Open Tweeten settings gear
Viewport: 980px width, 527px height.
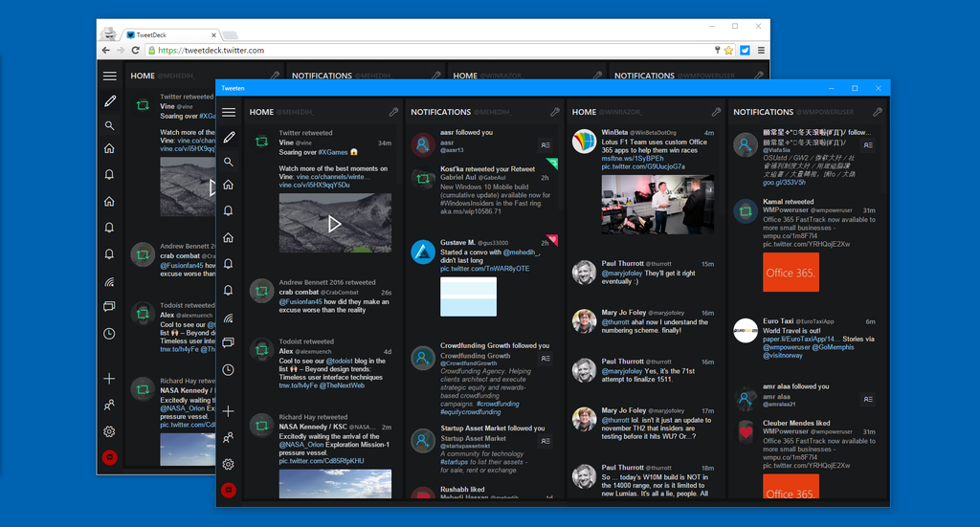tap(229, 464)
